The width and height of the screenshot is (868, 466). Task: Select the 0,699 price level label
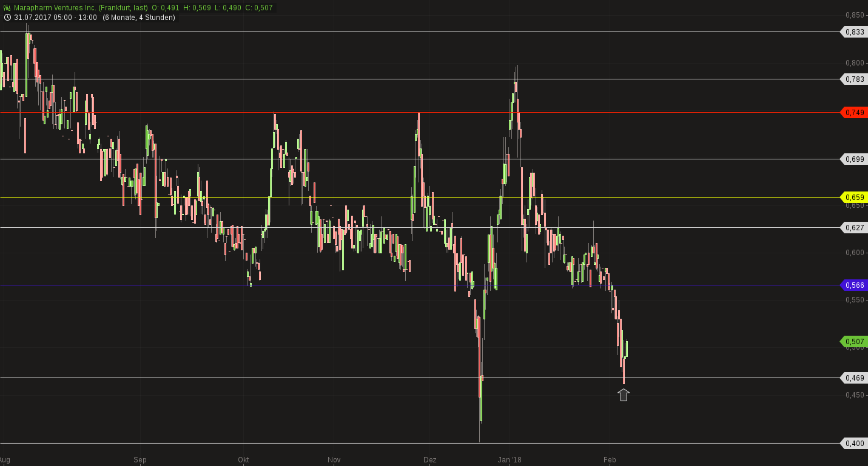coord(854,159)
